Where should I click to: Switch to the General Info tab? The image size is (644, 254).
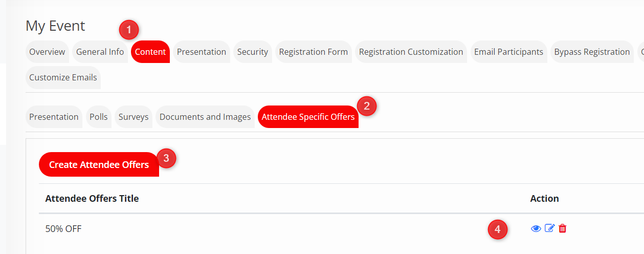[x=100, y=52]
